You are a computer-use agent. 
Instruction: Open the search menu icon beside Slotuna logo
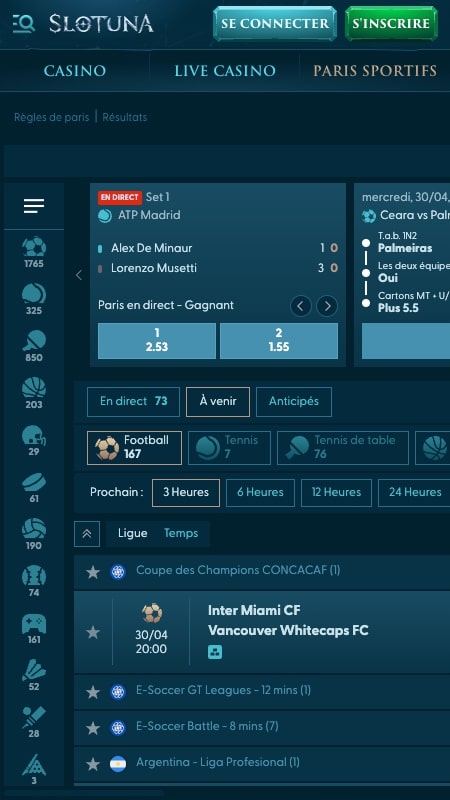[23, 23]
